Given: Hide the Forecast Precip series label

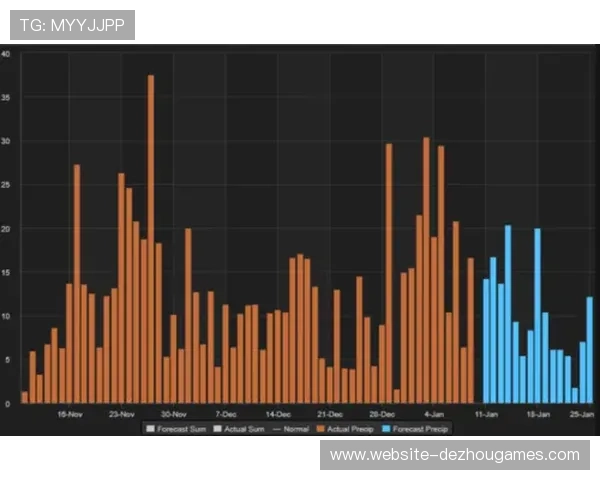Looking at the screenshot, I should click(x=420, y=429).
